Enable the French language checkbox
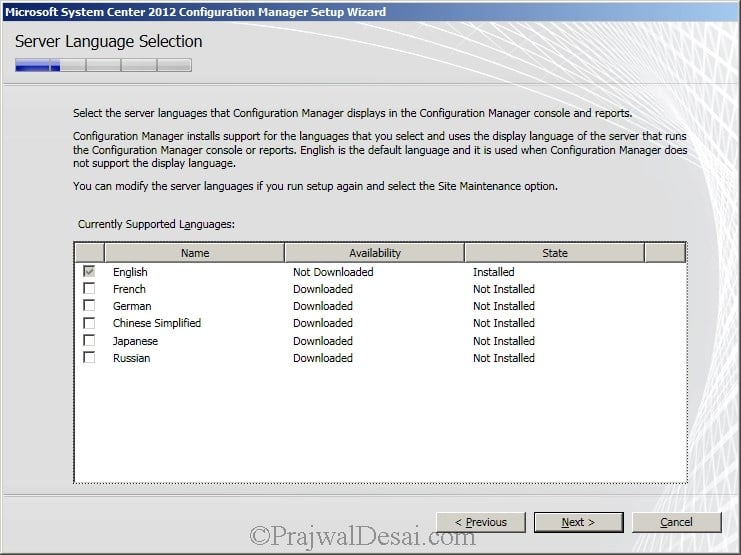The height and width of the screenshot is (555, 741). [89, 288]
